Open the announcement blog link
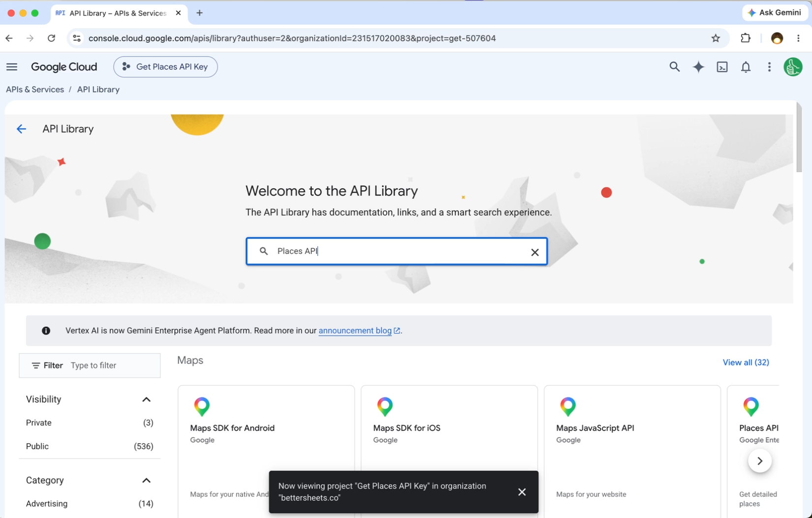This screenshot has height=518, width=812. [359, 330]
